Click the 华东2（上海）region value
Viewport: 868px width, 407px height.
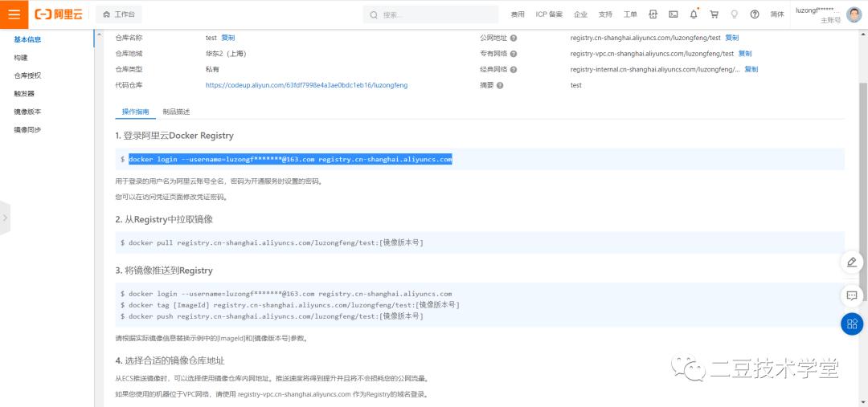point(226,54)
